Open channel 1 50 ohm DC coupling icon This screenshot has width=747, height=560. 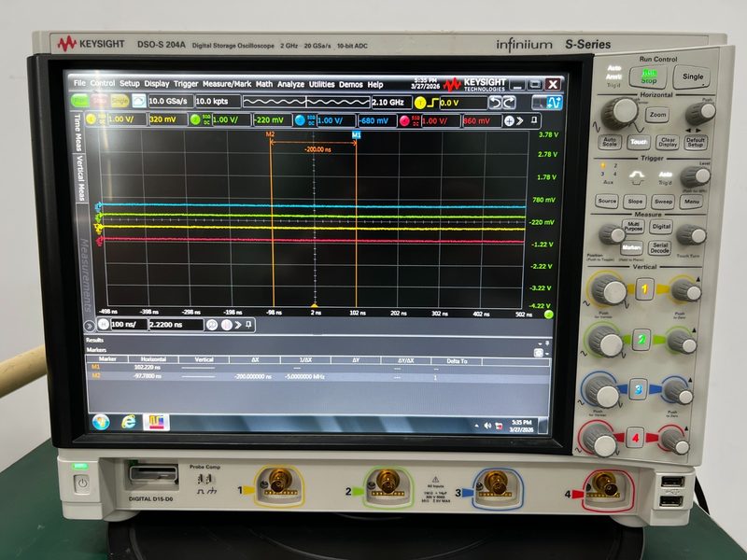(x=102, y=119)
